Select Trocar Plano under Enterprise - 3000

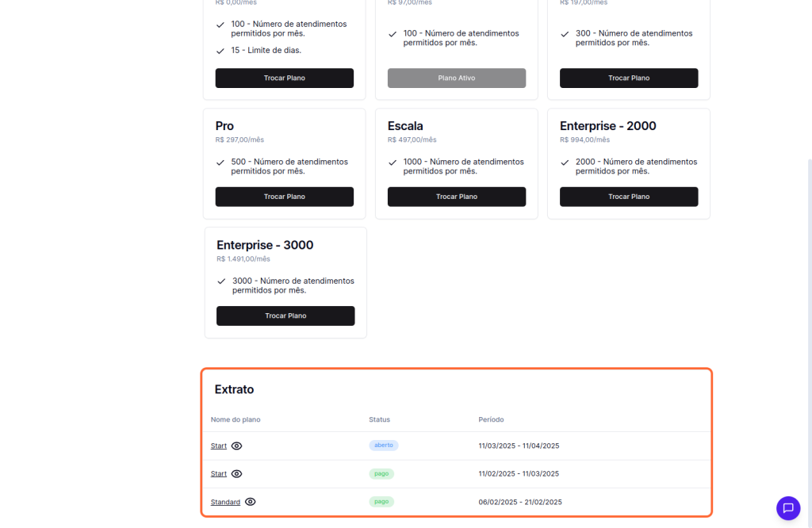[285, 316]
